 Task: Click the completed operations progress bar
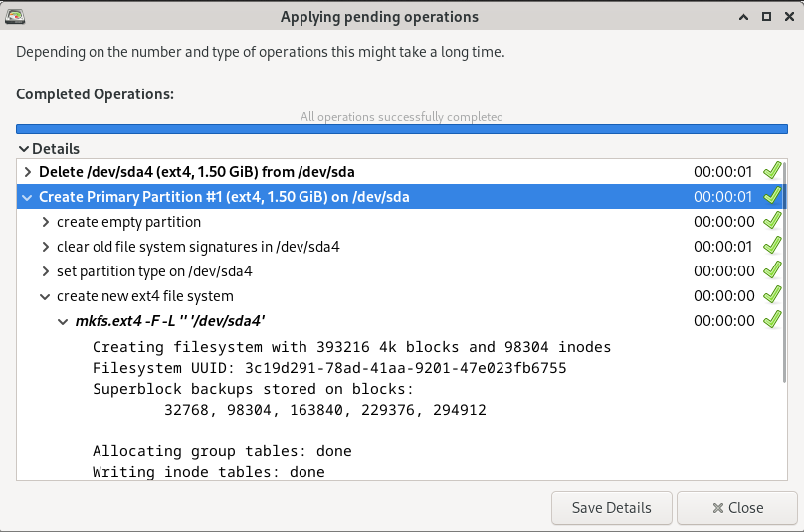coord(401,128)
